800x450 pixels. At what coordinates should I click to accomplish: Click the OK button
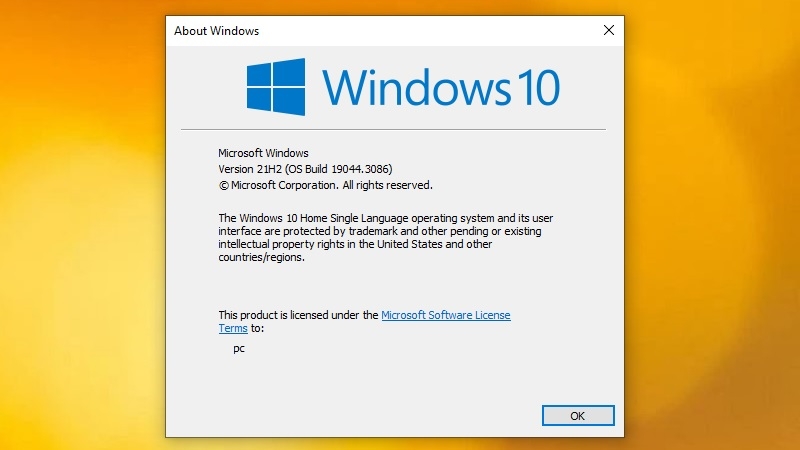point(578,416)
